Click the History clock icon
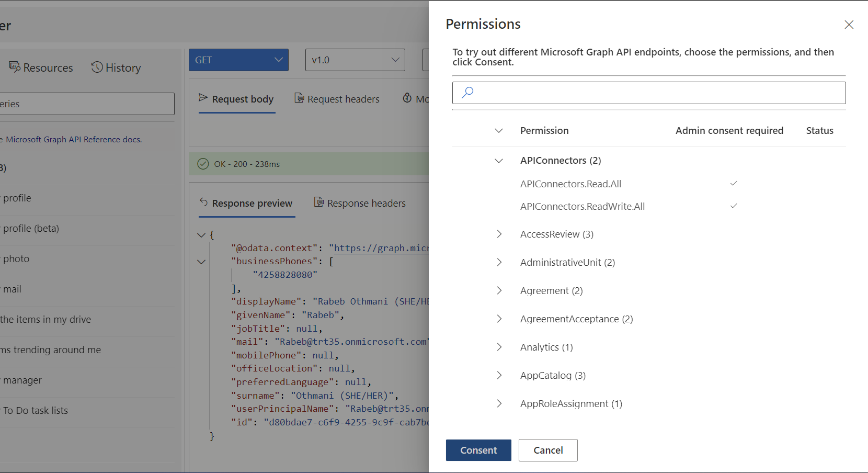 tap(96, 67)
